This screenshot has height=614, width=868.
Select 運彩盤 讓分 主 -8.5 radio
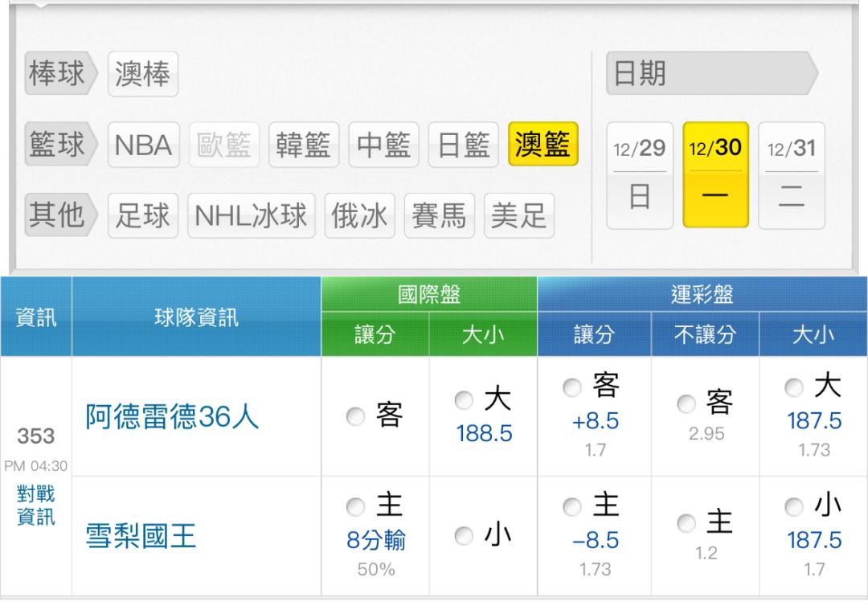tap(572, 506)
